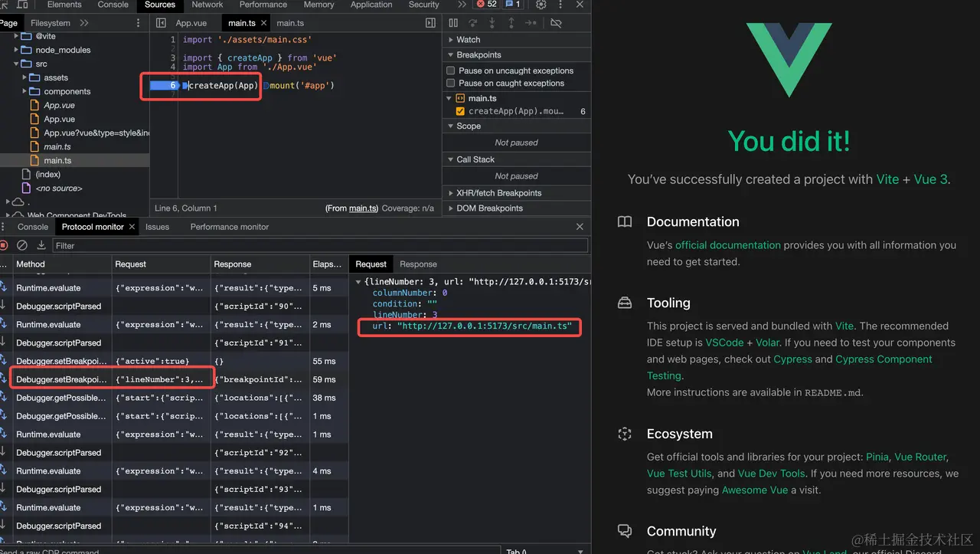Viewport: 980px width, 554px height.
Task: Enable Pause on caught exceptions
Action: [x=451, y=83]
